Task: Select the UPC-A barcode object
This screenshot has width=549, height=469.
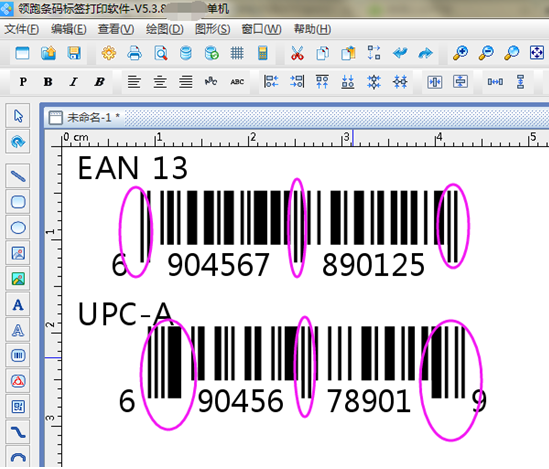Action: click(x=303, y=370)
